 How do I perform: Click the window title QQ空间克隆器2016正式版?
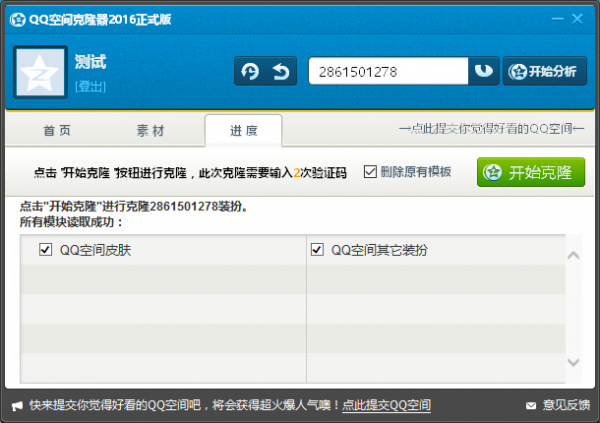tap(100, 20)
